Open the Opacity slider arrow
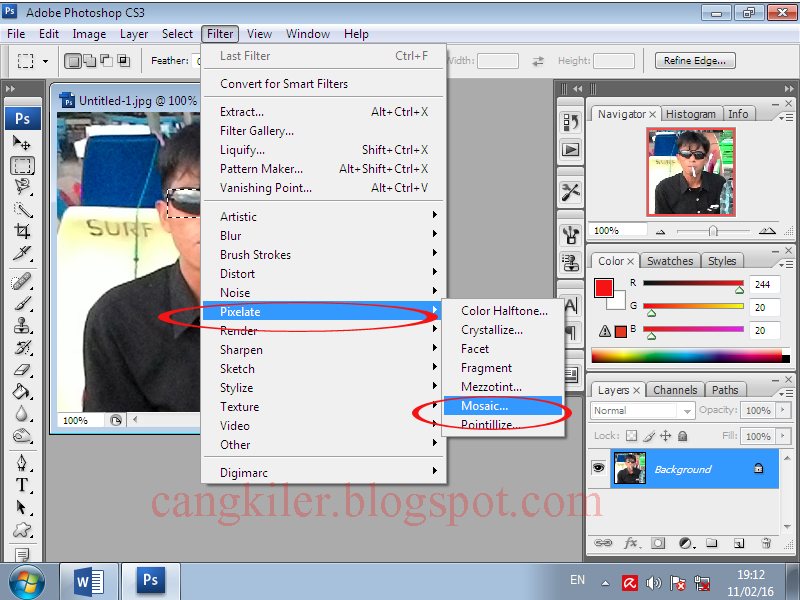The width and height of the screenshot is (800, 600). click(783, 410)
